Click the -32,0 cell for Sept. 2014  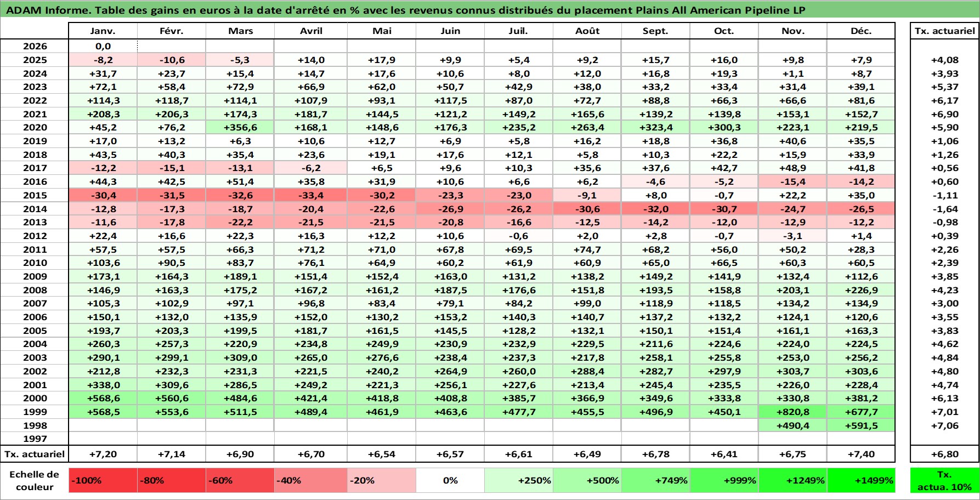point(656,209)
